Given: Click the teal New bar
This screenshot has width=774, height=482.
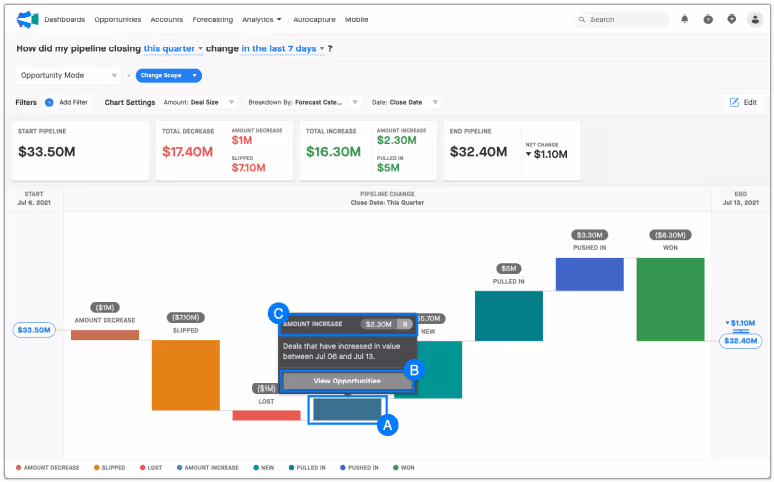Looking at the screenshot, I should pyautogui.click(x=439, y=369).
